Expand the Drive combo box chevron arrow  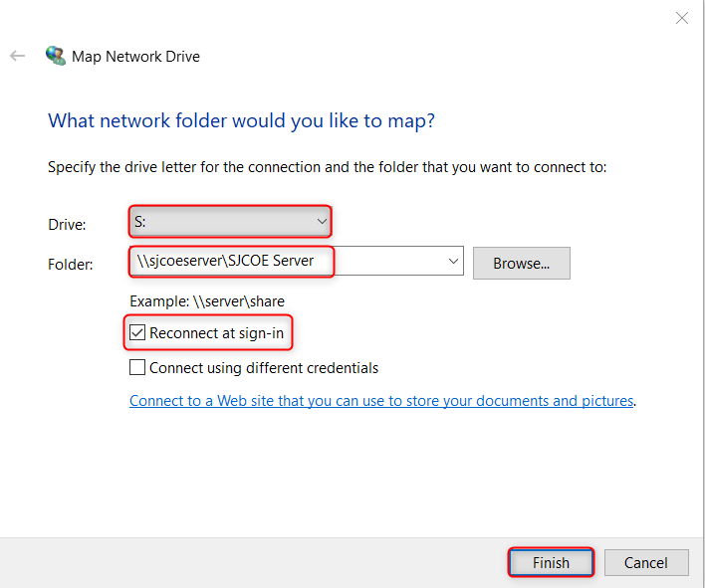tap(321, 221)
